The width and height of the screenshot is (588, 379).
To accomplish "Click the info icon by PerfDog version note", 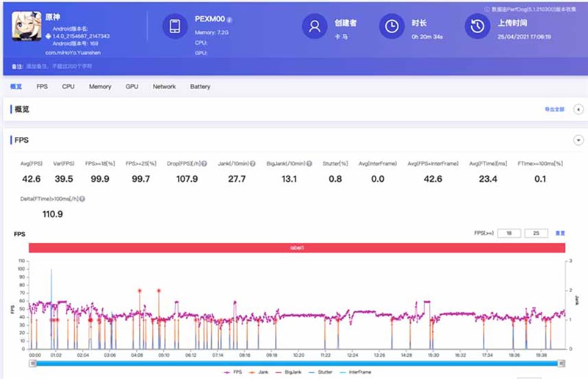I will click(x=487, y=9).
